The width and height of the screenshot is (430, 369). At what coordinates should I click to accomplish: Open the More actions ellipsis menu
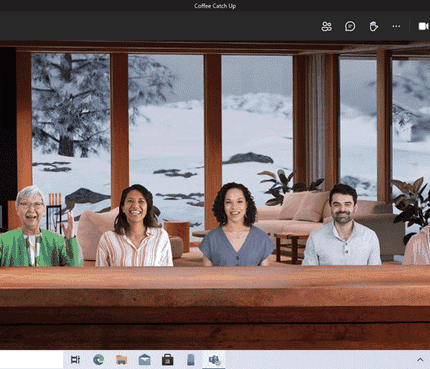[396, 26]
